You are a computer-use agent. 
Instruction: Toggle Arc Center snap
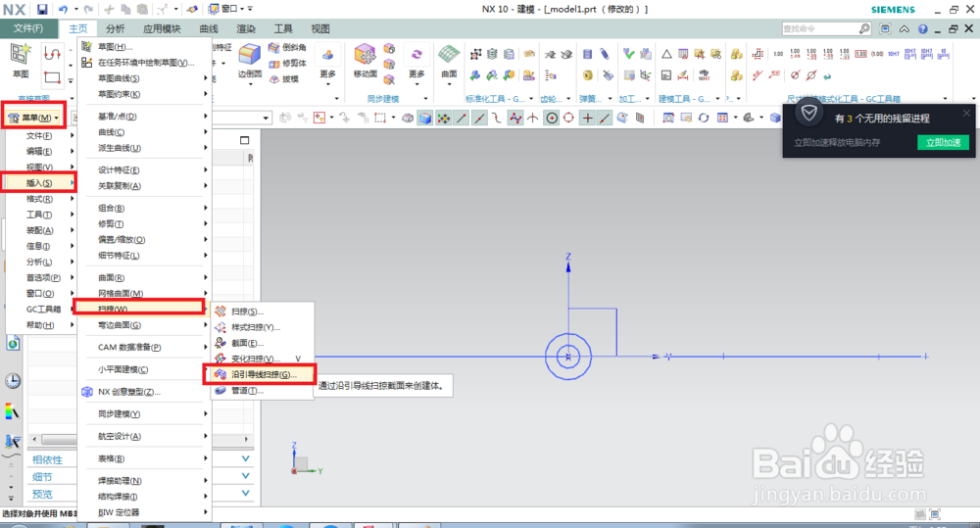click(x=552, y=118)
